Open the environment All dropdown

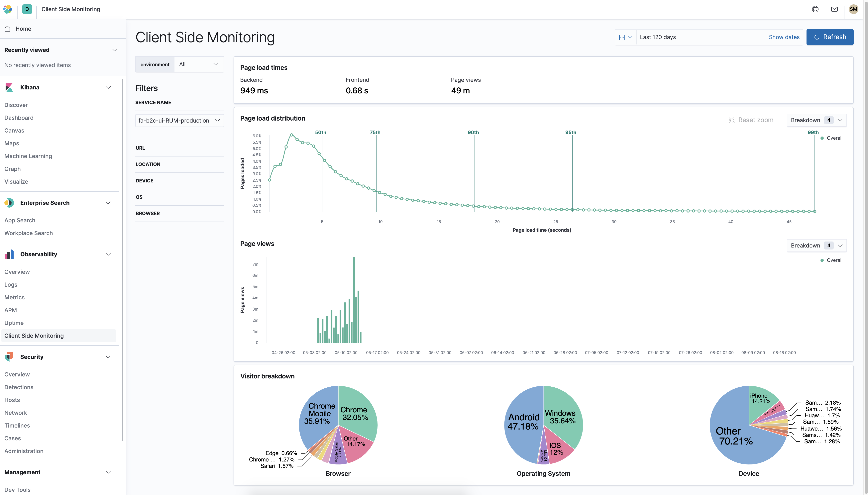point(199,64)
